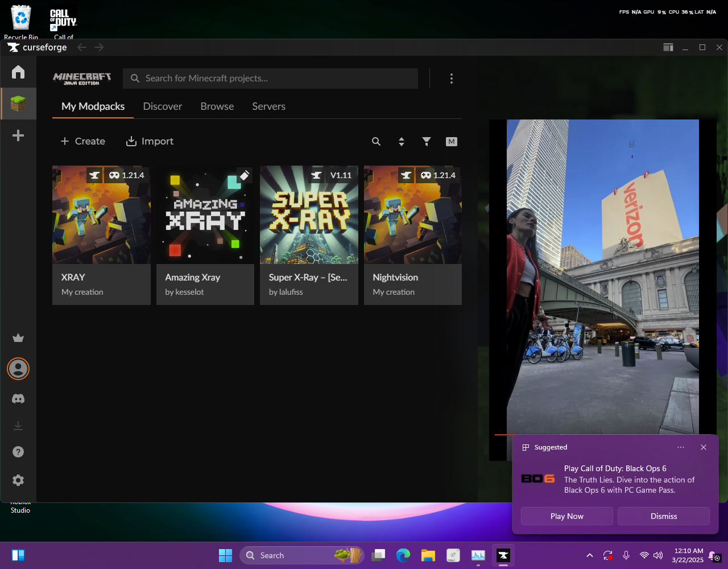The image size is (728, 569).
Task: Open the settings gear in CurseForge sidebar
Action: 18,480
